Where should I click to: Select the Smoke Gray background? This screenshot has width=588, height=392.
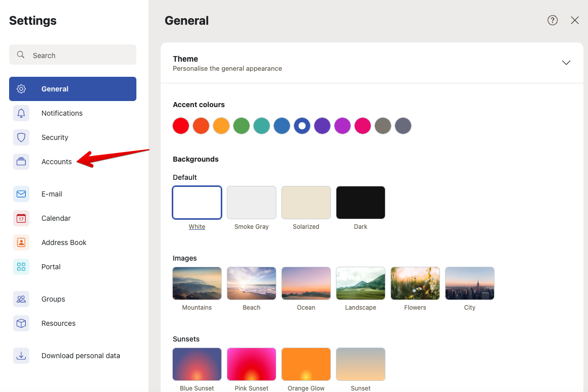[252, 203]
